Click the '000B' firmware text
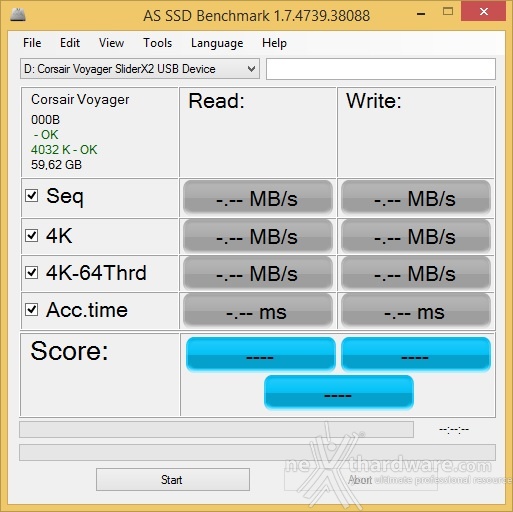Viewport: 513px width, 512px height. click(x=45, y=120)
